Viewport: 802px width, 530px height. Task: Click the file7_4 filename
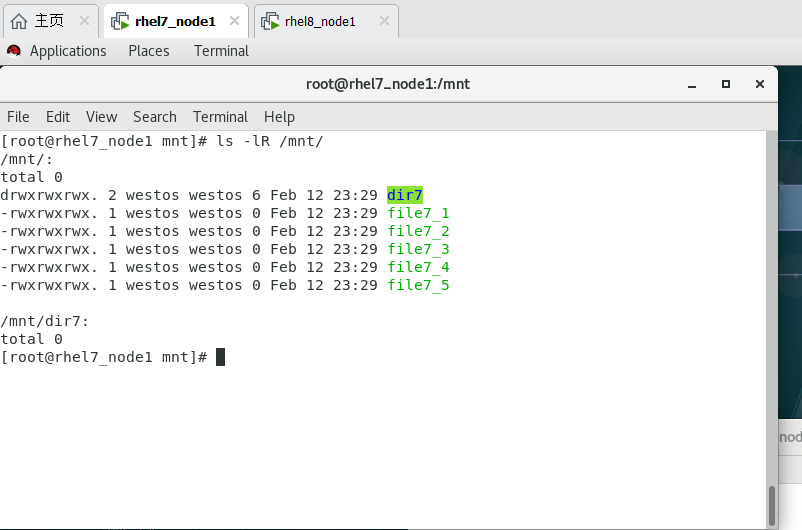[418, 267]
